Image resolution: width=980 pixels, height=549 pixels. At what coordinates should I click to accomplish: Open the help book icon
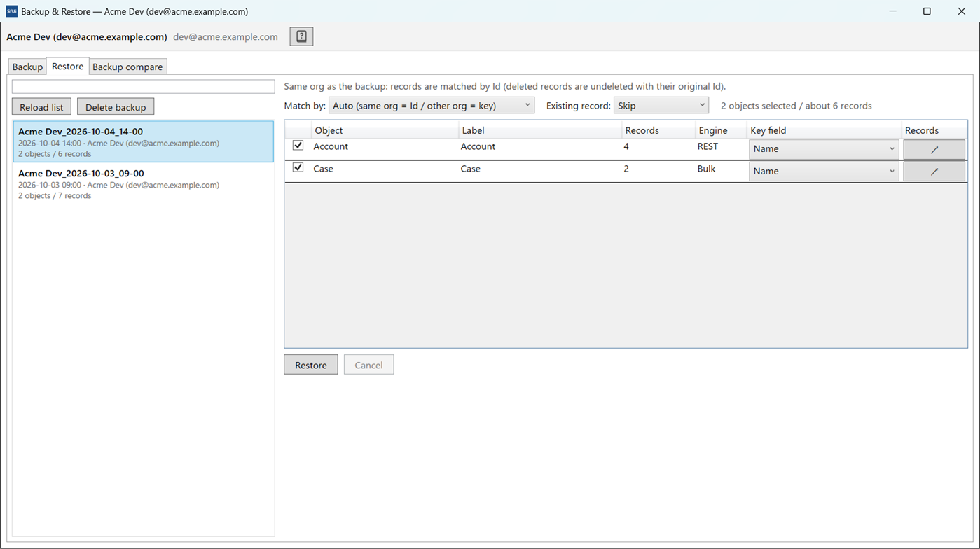(301, 36)
